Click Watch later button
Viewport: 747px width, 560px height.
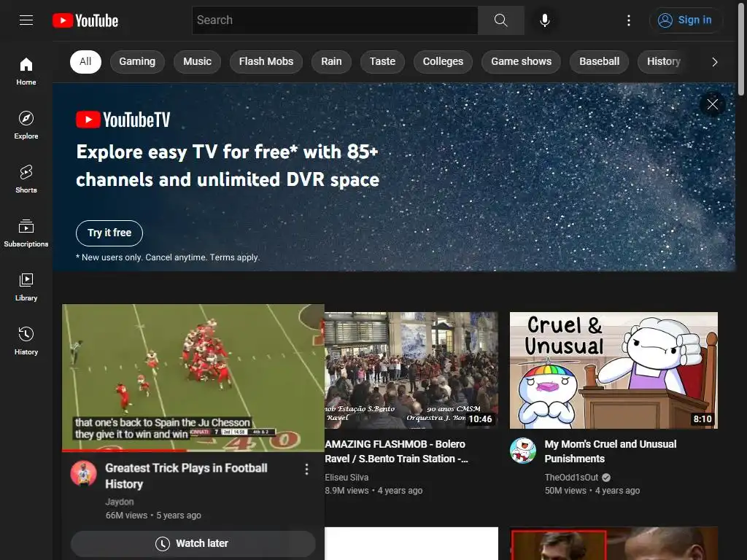tap(193, 543)
